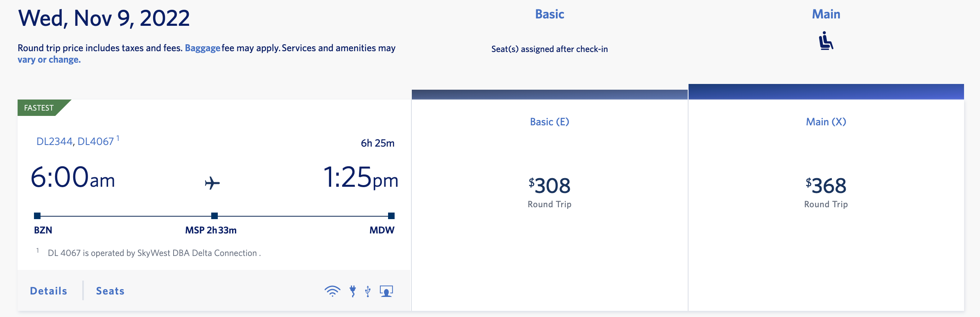Open the Seats link
The width and height of the screenshot is (980, 317).
click(110, 291)
